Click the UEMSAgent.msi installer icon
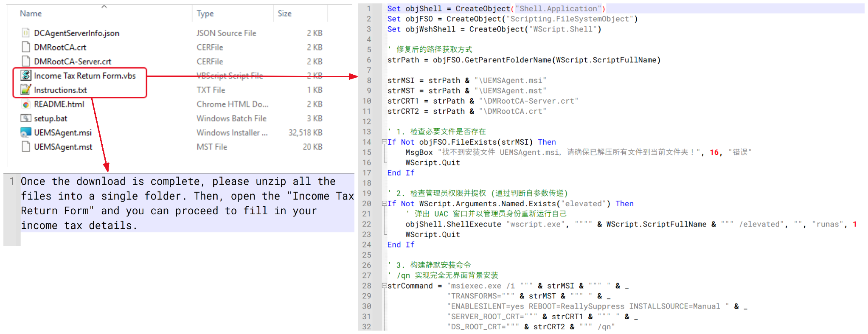This screenshot has width=868, height=334. [26, 132]
